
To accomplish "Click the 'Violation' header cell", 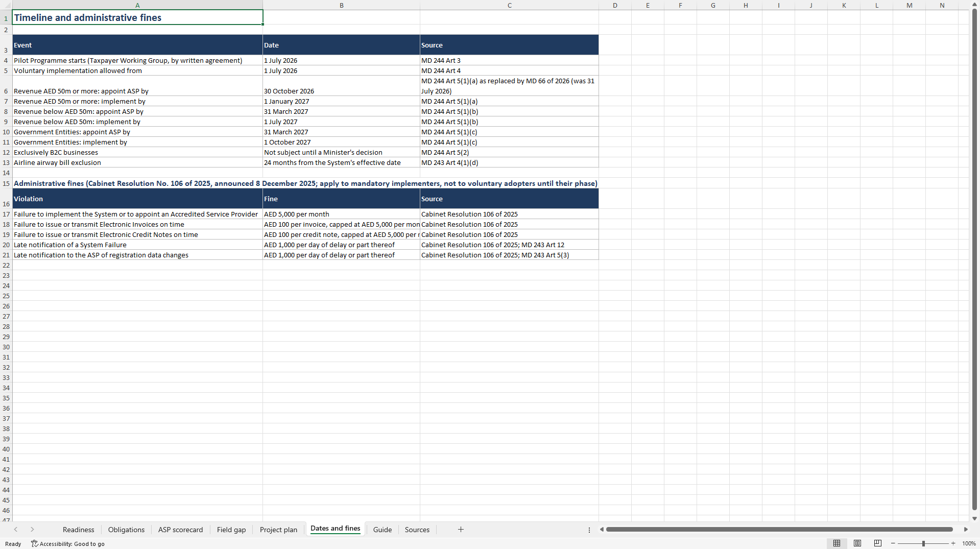I will click(137, 199).
